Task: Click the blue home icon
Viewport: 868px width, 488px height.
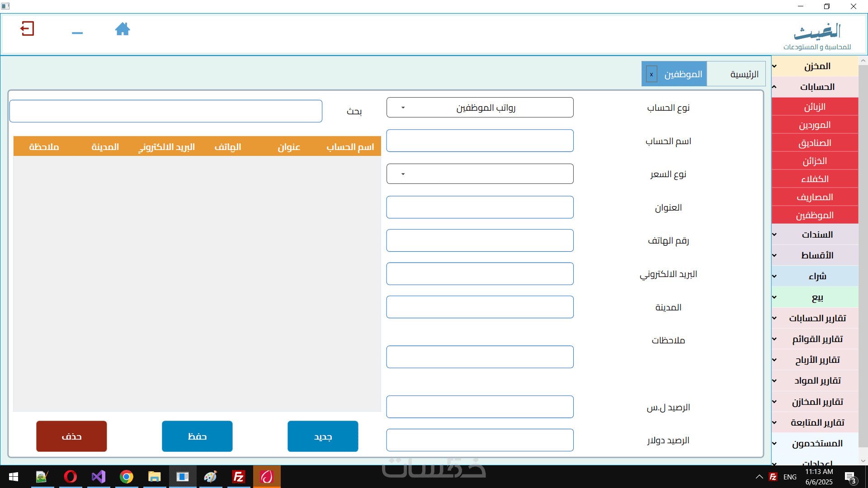Action: point(123,29)
